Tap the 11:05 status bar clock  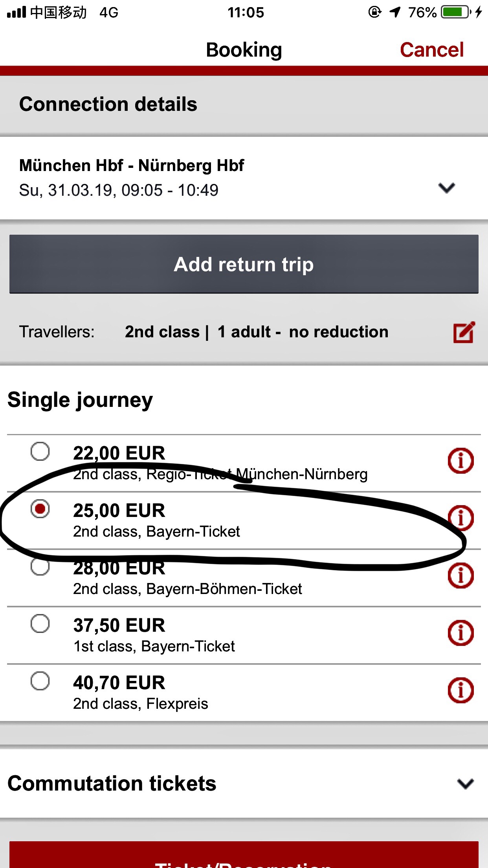tap(246, 12)
